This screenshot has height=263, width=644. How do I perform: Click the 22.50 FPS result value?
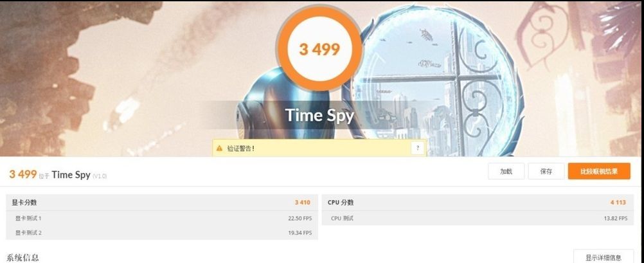[x=300, y=218]
